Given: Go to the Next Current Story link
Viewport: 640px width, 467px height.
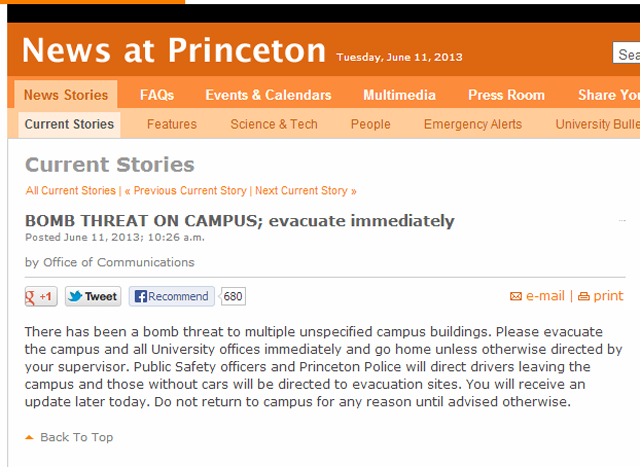Looking at the screenshot, I should tap(305, 190).
